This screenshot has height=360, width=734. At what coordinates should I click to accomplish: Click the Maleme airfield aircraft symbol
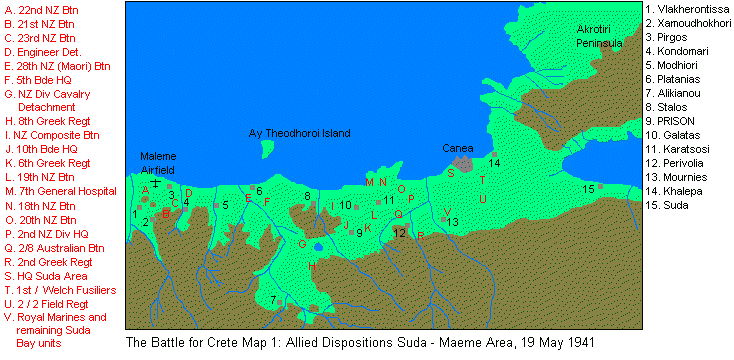click(x=156, y=183)
